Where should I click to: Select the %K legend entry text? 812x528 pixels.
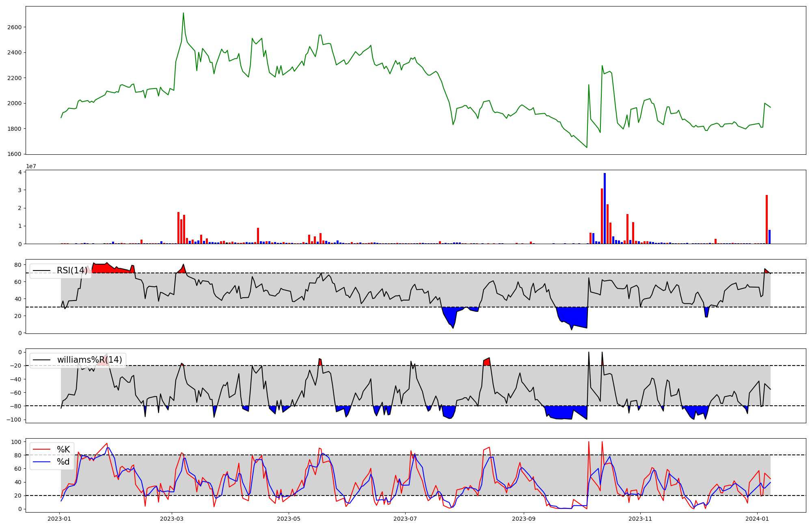pos(63,449)
